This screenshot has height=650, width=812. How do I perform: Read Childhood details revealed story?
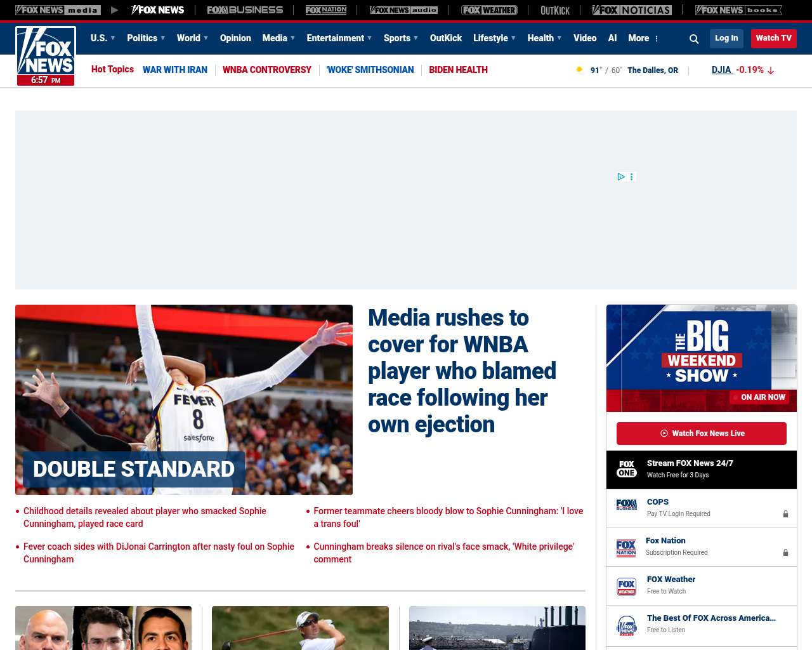pyautogui.click(x=145, y=517)
